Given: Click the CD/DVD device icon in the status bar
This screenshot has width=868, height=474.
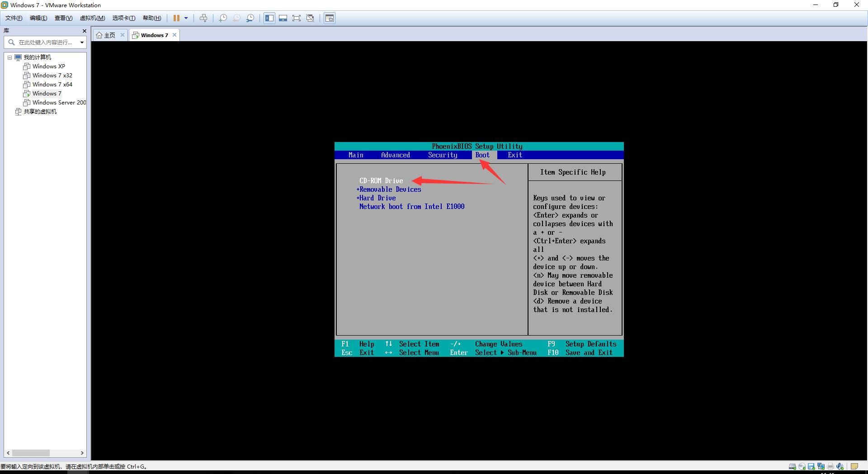Looking at the screenshot, I should click(802, 466).
